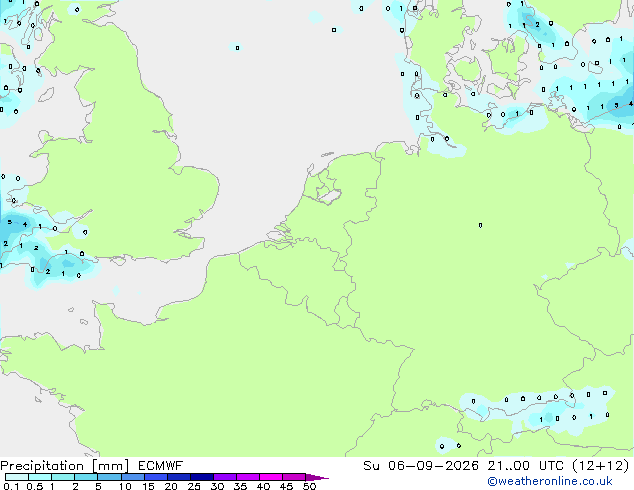Click the legend tick label 50

[309, 486]
